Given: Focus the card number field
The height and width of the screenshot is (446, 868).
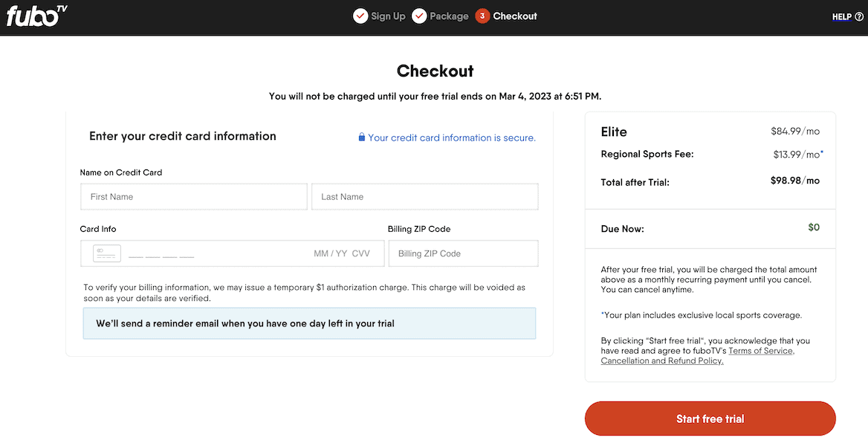Looking at the screenshot, I should coord(161,254).
